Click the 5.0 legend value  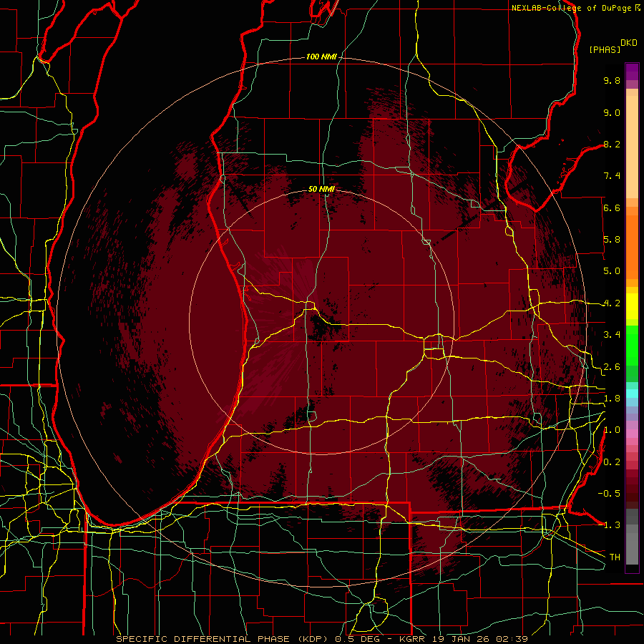tap(612, 271)
